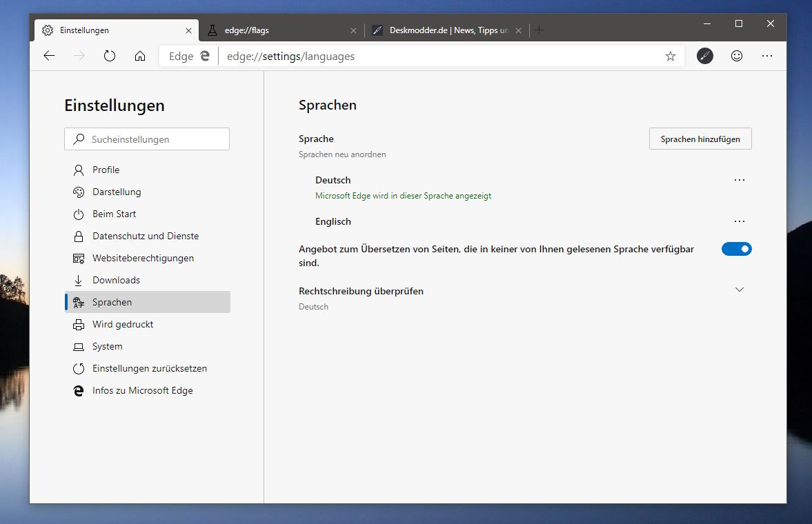Maximize the Edge browser window
Viewport: 812px width, 524px height.
point(739,23)
